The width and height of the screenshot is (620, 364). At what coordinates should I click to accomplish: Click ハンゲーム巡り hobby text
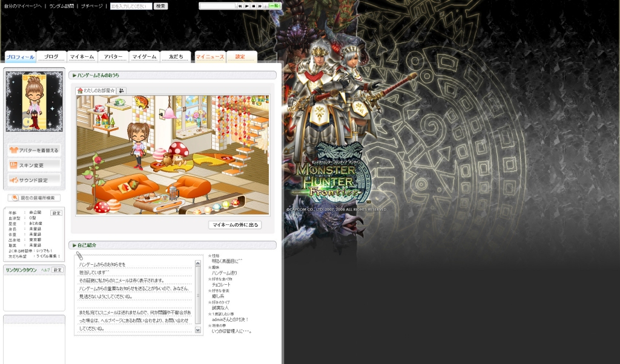pos(224,273)
